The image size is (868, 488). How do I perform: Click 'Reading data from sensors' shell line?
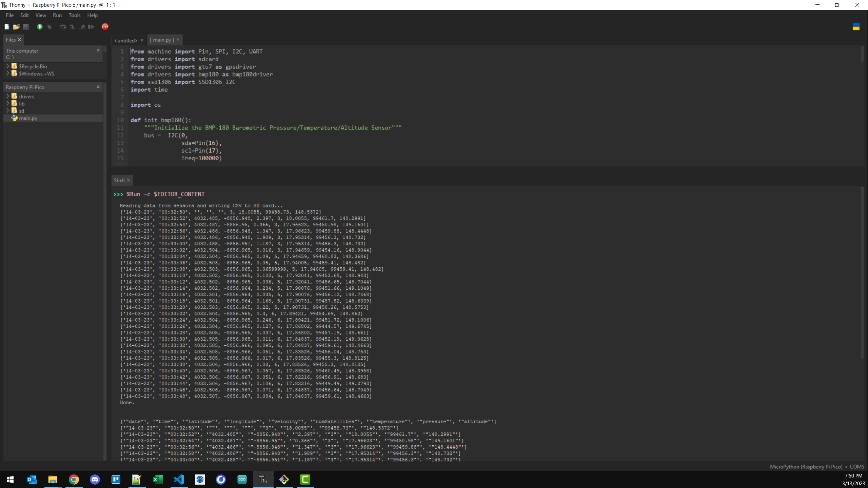tap(201, 205)
